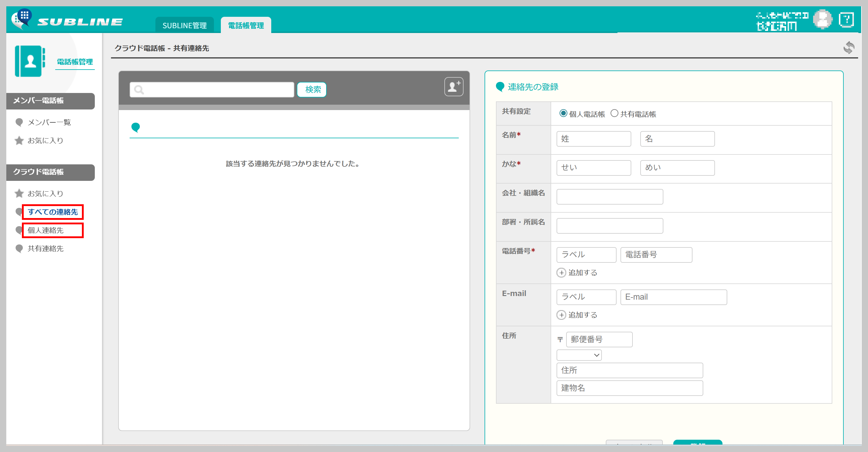Open メンバー一覧 in sidebar

49,122
